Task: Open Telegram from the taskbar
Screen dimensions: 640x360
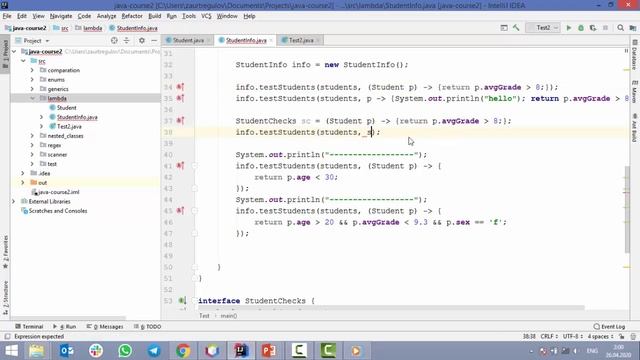Action: pos(154,351)
